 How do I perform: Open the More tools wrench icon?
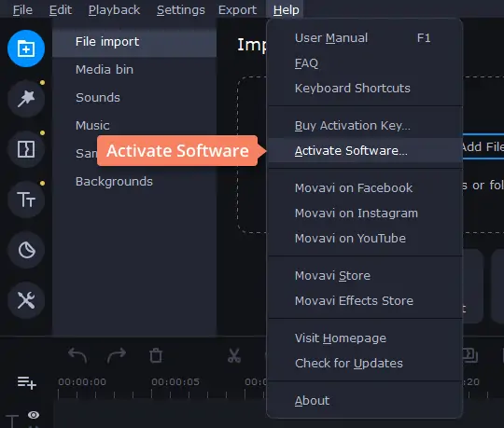(x=26, y=300)
